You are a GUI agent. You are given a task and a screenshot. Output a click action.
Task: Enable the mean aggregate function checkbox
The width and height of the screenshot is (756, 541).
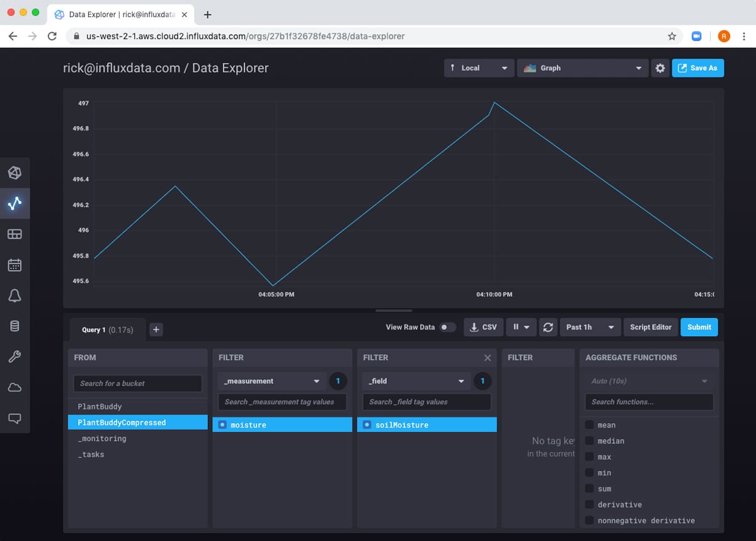click(x=589, y=425)
